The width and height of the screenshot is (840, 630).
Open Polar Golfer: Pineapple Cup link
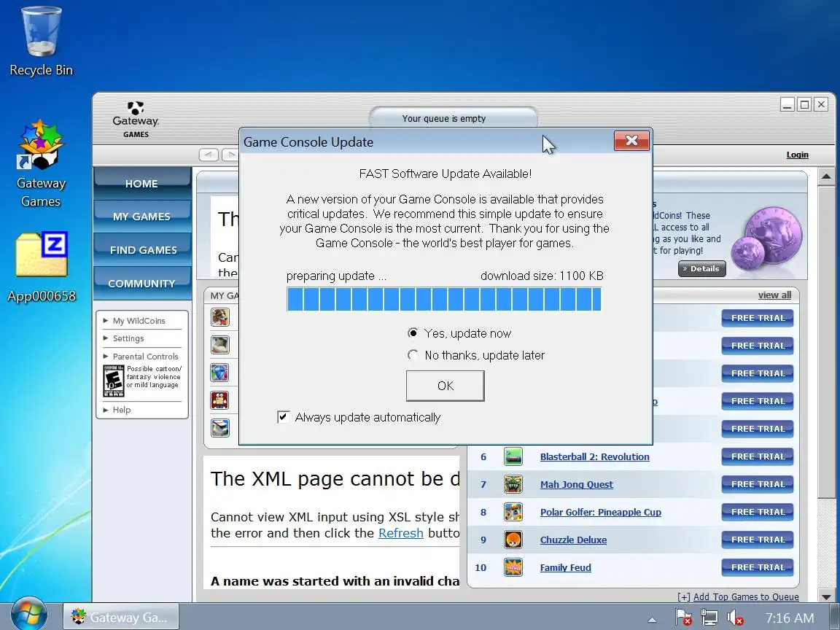[x=601, y=512]
